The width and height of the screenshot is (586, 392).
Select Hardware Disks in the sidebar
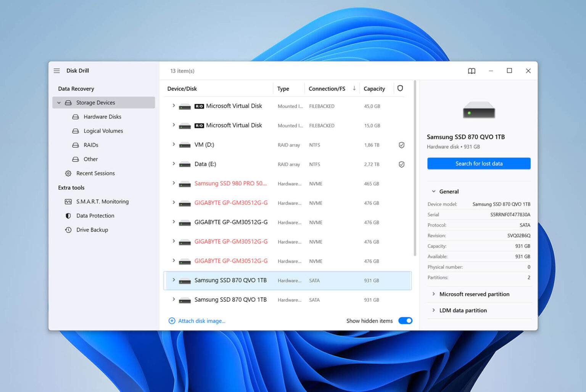[102, 116]
